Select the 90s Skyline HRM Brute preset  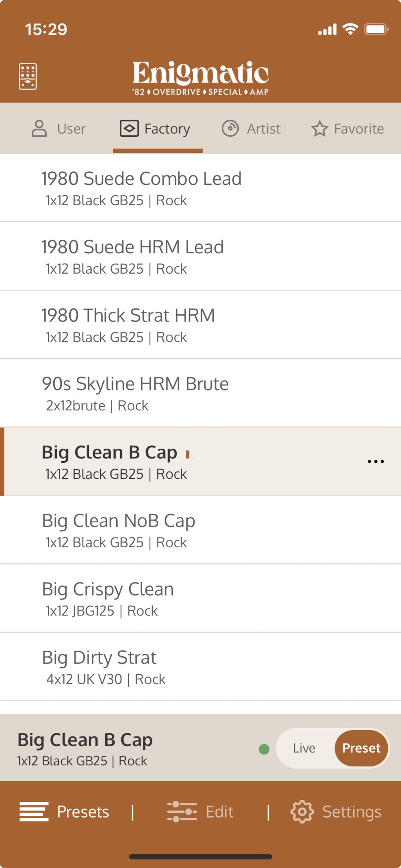(135, 393)
